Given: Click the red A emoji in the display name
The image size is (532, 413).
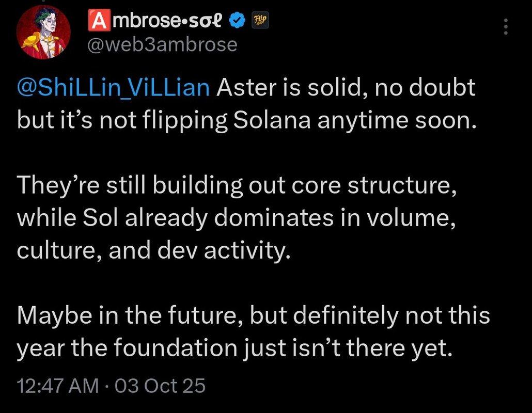Looking at the screenshot, I should pyautogui.click(x=99, y=21).
